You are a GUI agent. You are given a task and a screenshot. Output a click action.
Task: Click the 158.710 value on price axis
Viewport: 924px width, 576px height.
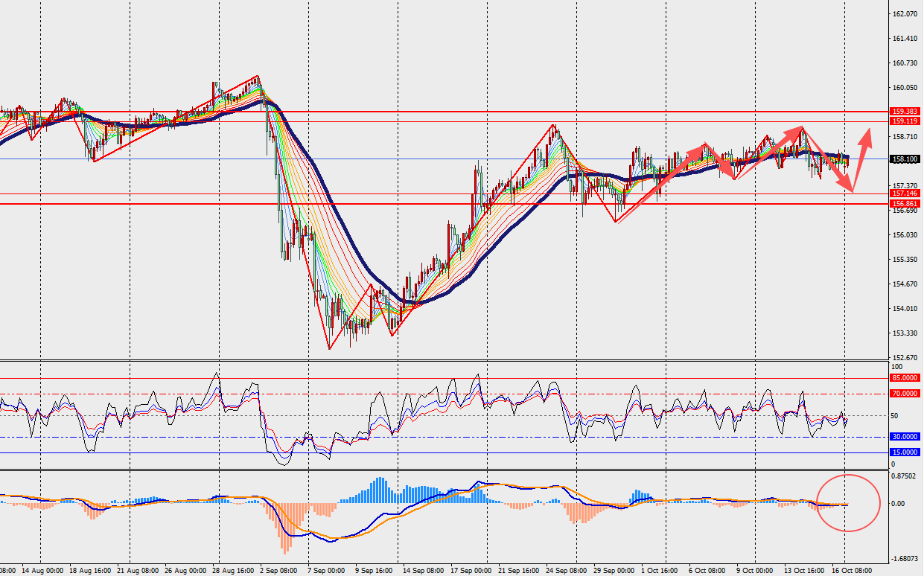905,137
